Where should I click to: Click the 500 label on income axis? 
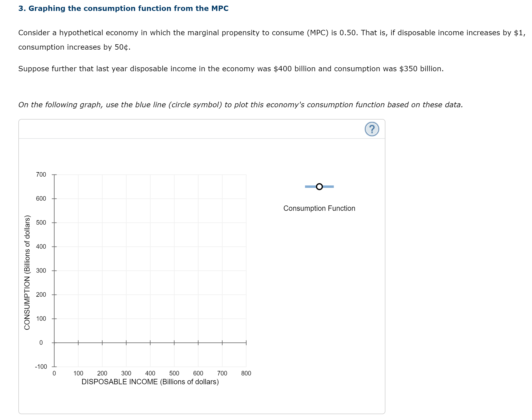coord(174,373)
